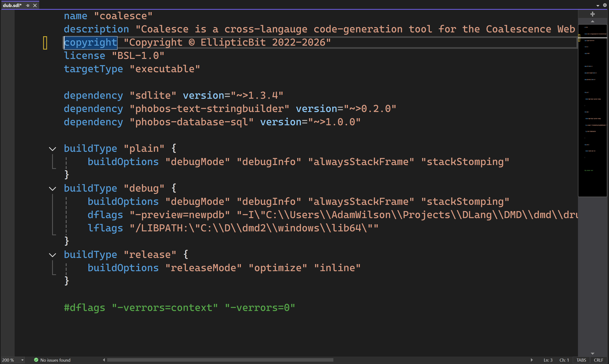Image resolution: width=609 pixels, height=364 pixels.
Task: Click the TABS indentation setting
Action: (581, 360)
